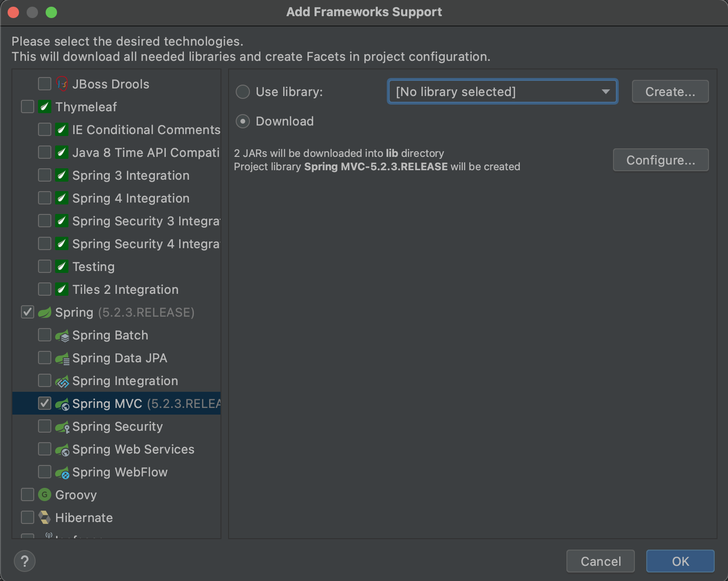This screenshot has width=728, height=581.
Task: Select the Groovy row label
Action: click(76, 495)
